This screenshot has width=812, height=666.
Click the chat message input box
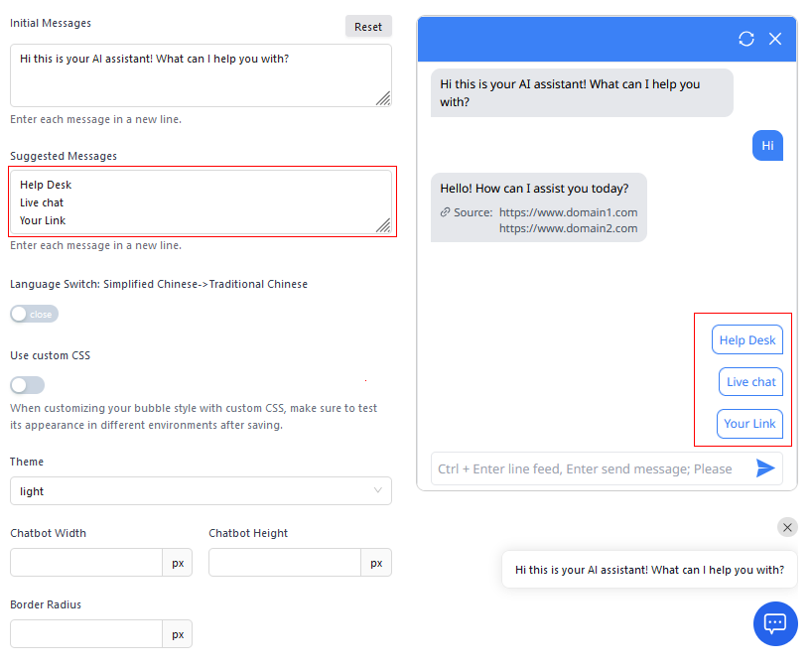(586, 467)
